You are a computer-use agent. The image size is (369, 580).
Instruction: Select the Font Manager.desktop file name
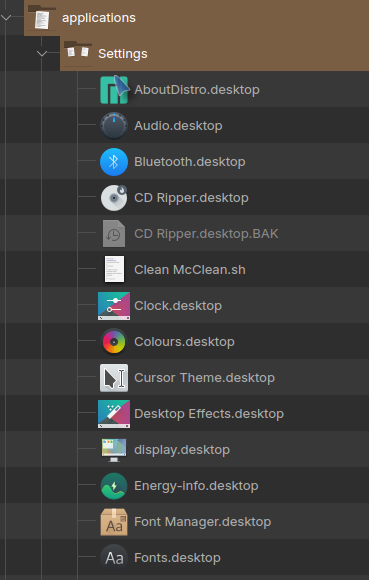[203, 522]
